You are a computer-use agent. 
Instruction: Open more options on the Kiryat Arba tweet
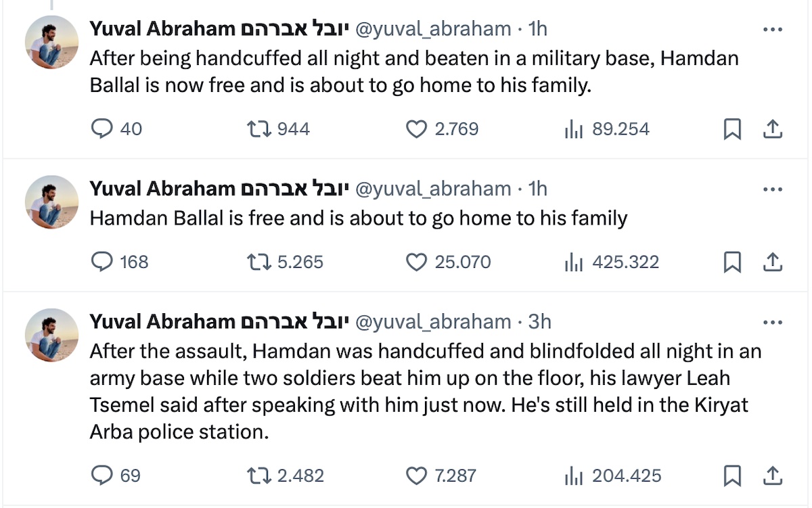772,322
